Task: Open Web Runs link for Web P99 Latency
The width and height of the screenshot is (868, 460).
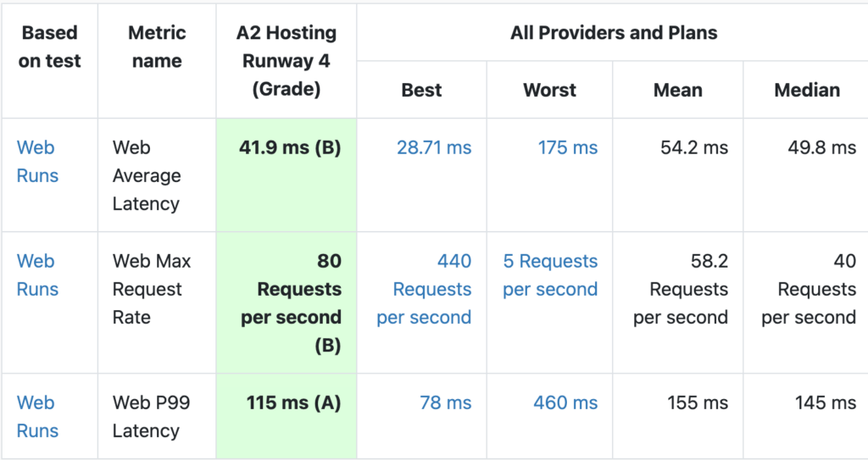Action: pos(37,416)
